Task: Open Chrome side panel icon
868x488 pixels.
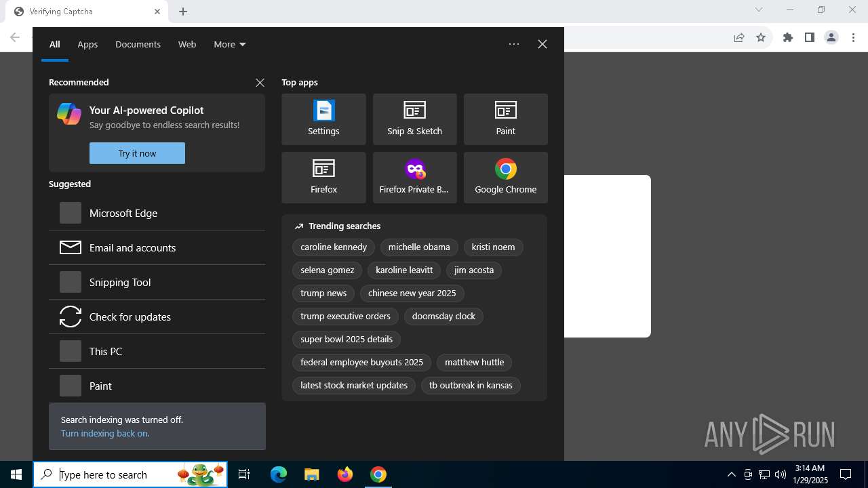Action: pyautogui.click(x=810, y=38)
